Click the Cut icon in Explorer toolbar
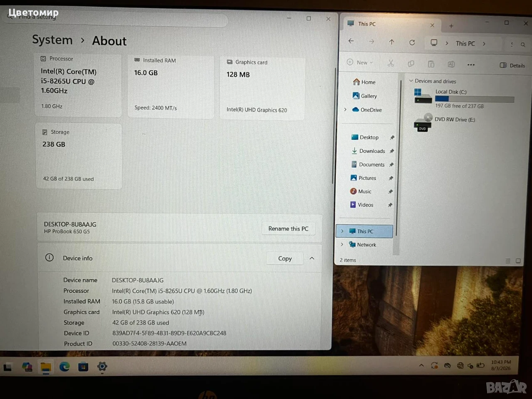Image resolution: width=532 pixels, height=399 pixels. pos(390,63)
